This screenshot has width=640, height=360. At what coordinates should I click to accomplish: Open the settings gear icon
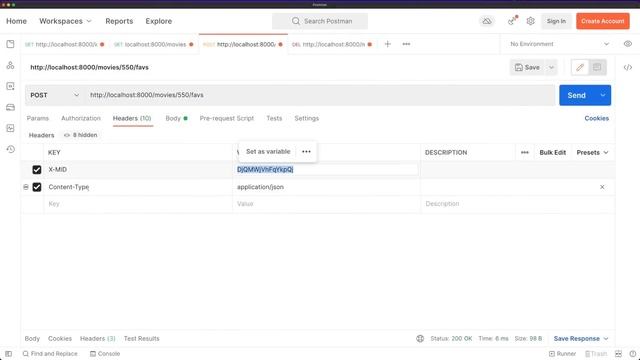click(530, 21)
